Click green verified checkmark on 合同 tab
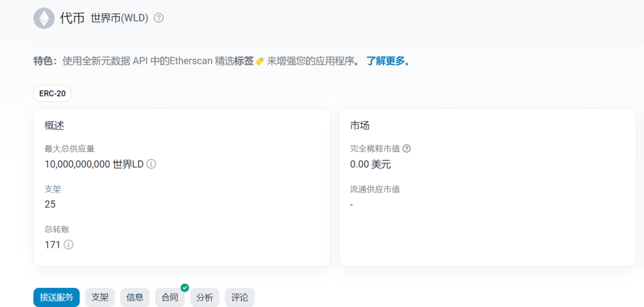The width and height of the screenshot is (644, 307). [185, 288]
